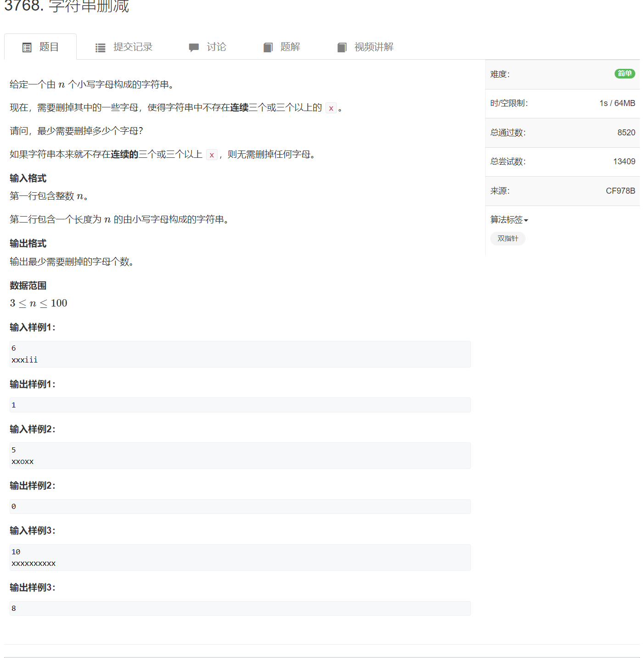This screenshot has height=658, width=644.
Task: Click the 视频讲解 tab text
Action: (375, 46)
